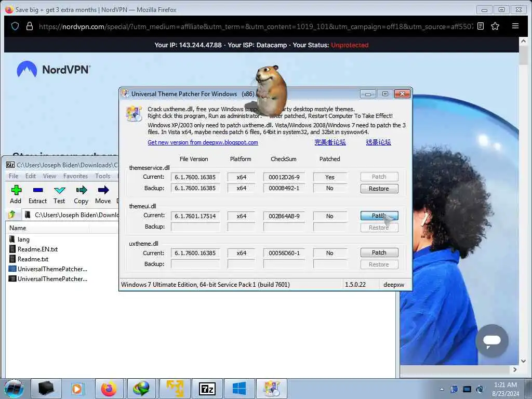Select the lang folder in 7-Zip
Image resolution: width=532 pixels, height=399 pixels.
(x=19, y=240)
